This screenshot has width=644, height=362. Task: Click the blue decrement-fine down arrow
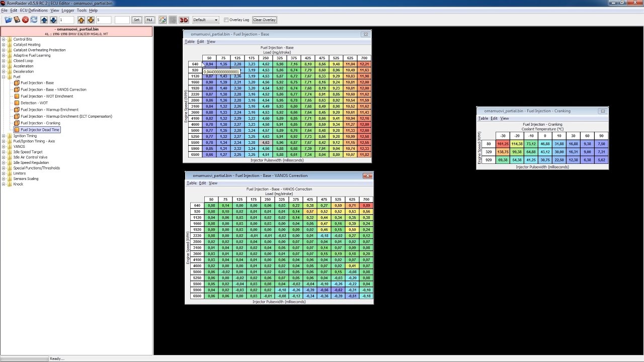53,20
